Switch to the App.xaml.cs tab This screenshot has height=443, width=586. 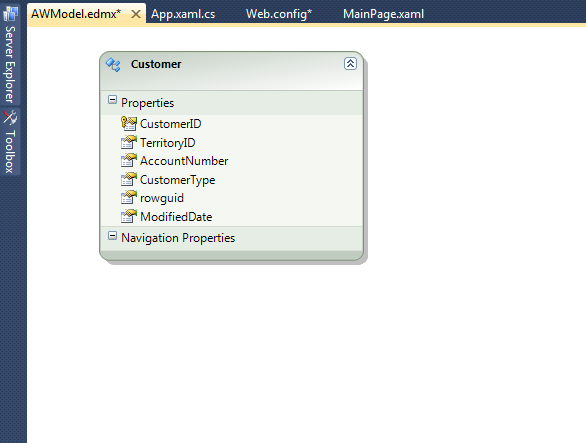click(x=183, y=14)
